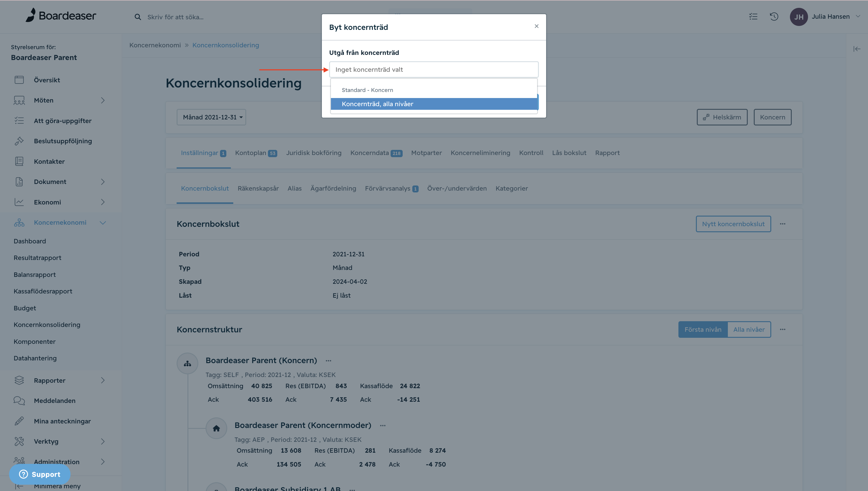This screenshot has height=491, width=868.
Task: Click the Meddelanden chat icon
Action: (19, 401)
